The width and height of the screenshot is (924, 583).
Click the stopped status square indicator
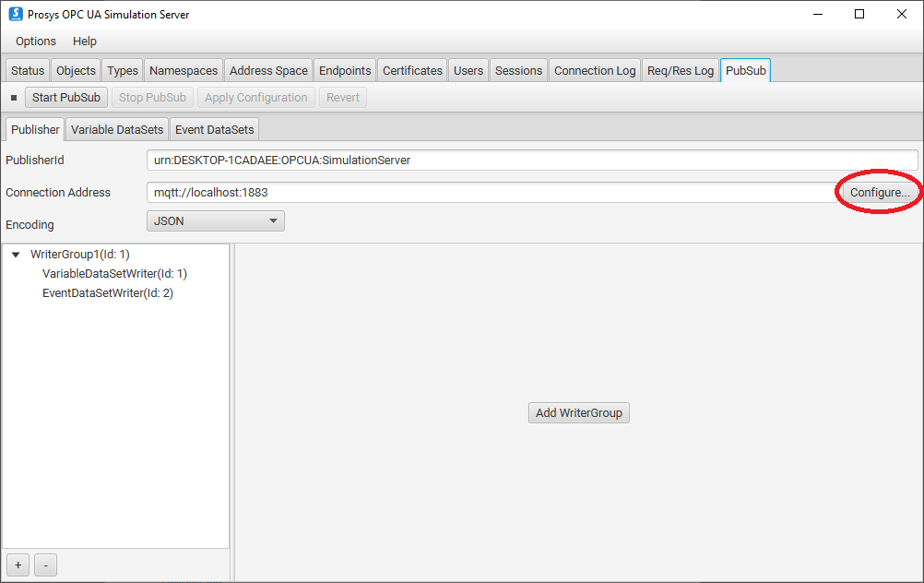[14, 98]
